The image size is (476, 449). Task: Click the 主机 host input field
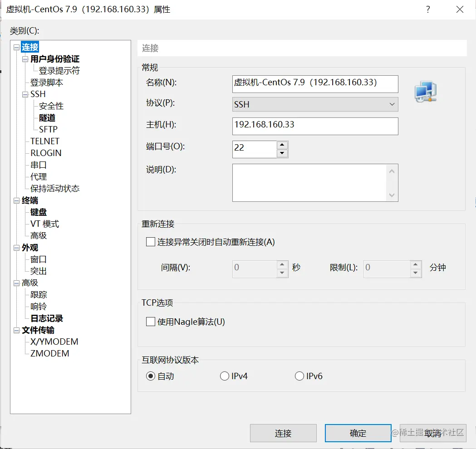(x=315, y=126)
